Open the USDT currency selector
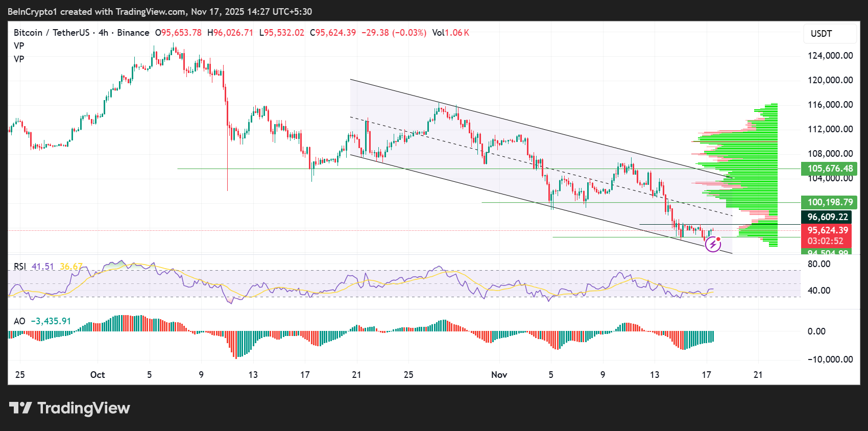868x431 pixels. click(830, 34)
